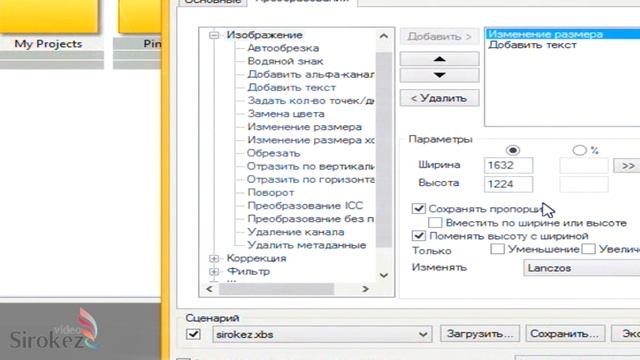Image resolution: width=640 pixels, height=360 pixels.
Task: Select Обрезать in the tree
Action: [273, 153]
